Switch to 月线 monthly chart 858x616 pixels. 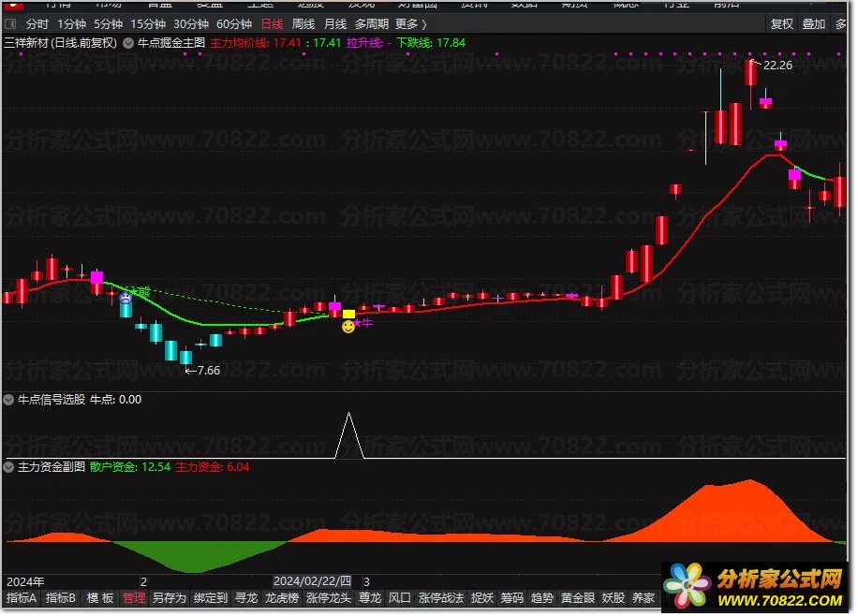pos(335,24)
